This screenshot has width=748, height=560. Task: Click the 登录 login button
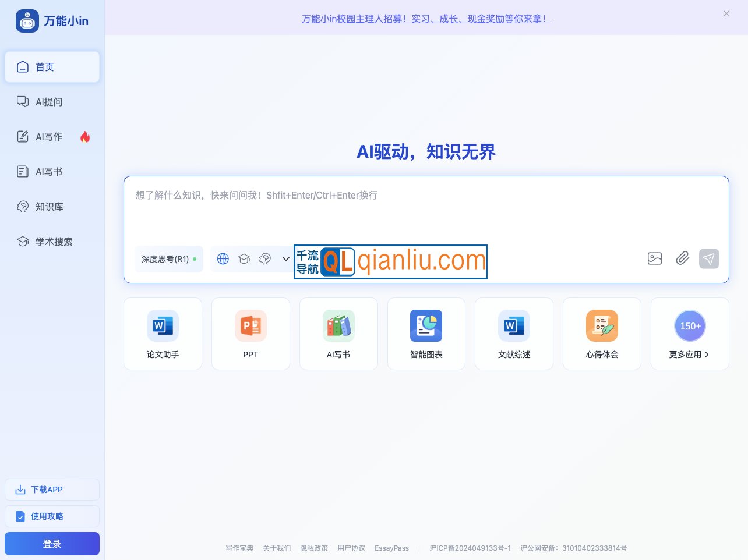52,543
